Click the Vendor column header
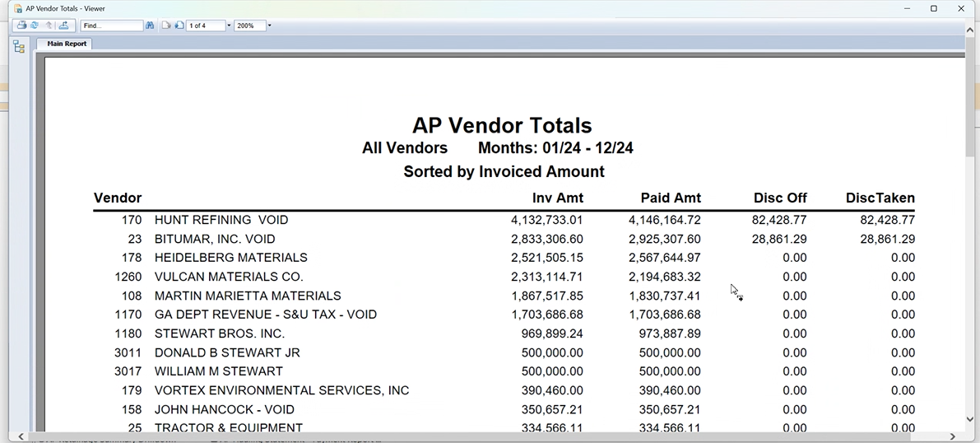This screenshot has width=980, height=443. 118,198
